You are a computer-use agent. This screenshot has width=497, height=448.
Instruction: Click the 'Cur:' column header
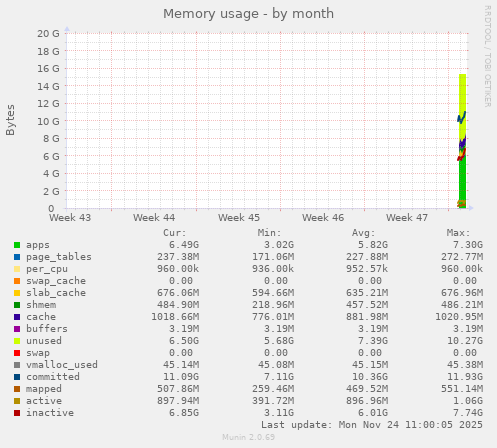pos(175,233)
